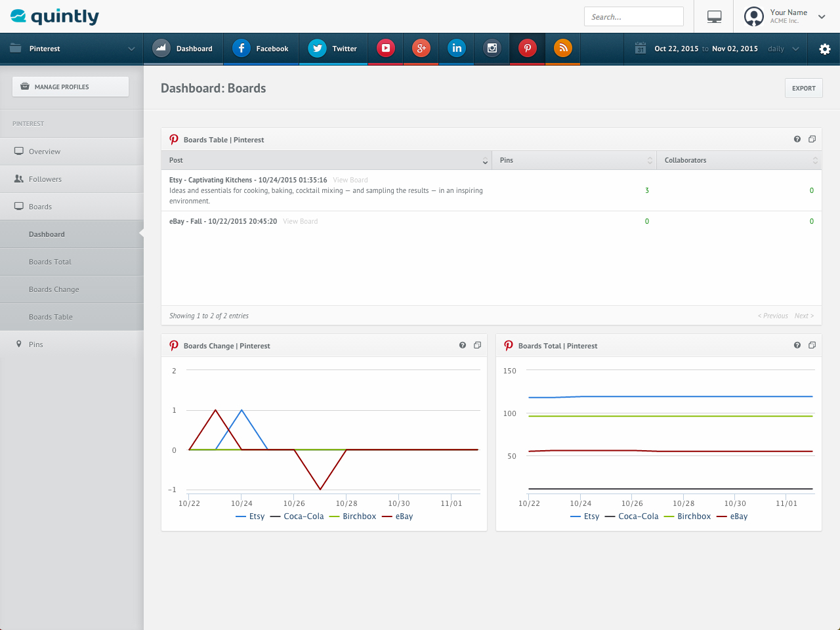840x630 pixels.
Task: Open settings gear in top bar
Action: click(825, 49)
